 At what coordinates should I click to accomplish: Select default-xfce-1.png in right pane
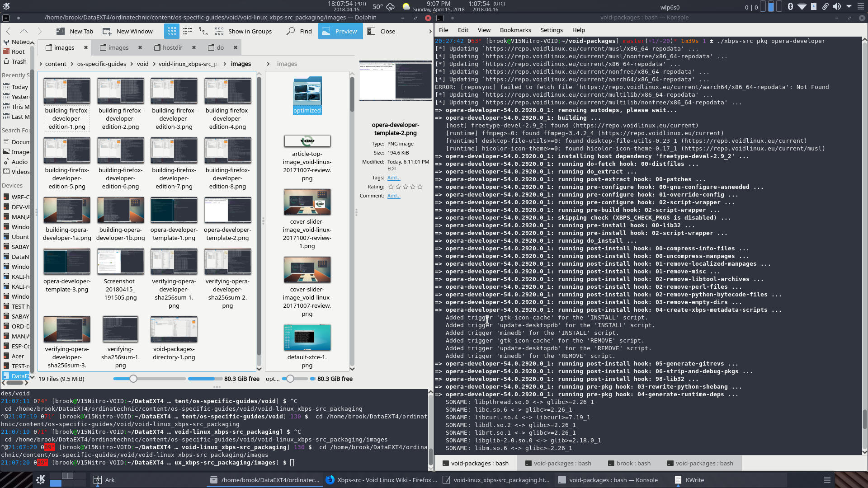pyautogui.click(x=307, y=346)
